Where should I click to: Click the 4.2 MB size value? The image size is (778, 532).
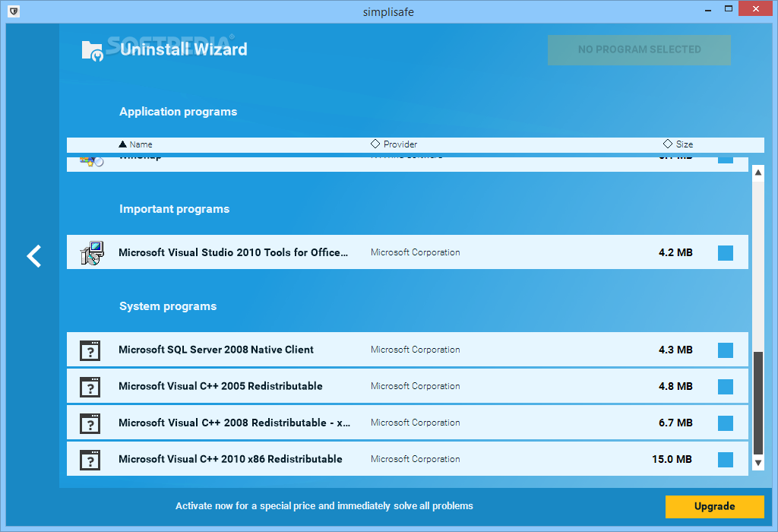675,252
